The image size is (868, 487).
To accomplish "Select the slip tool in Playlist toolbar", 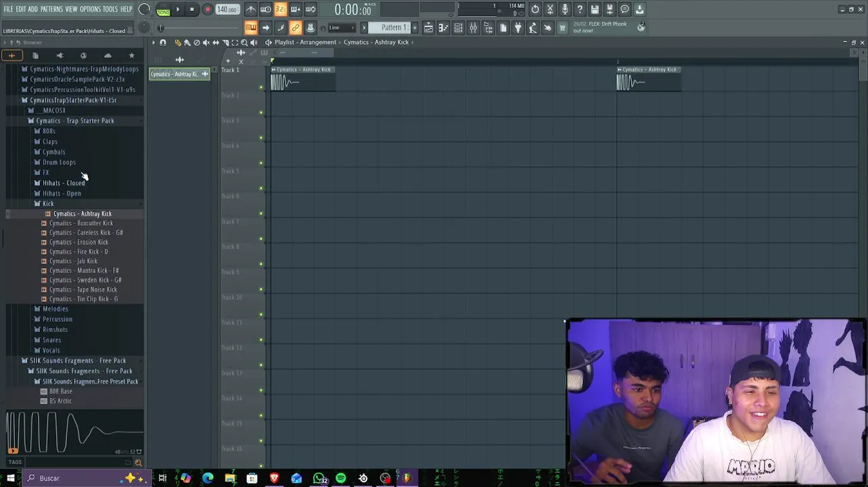I will (216, 43).
